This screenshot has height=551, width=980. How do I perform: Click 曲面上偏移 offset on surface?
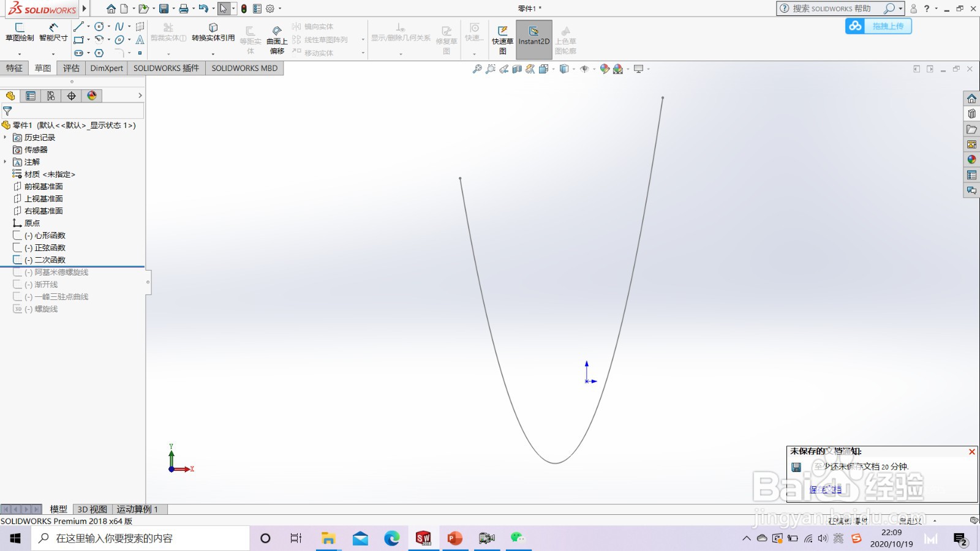[x=277, y=40]
